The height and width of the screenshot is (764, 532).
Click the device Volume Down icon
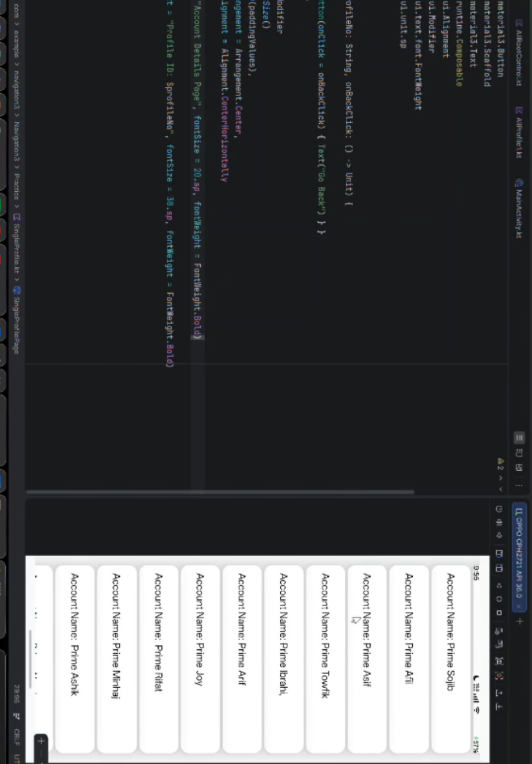[499, 535]
